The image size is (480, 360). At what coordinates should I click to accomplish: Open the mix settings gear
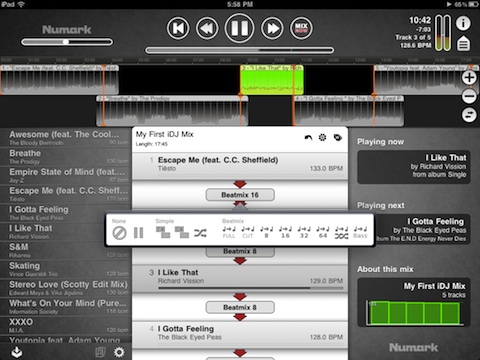tap(322, 137)
